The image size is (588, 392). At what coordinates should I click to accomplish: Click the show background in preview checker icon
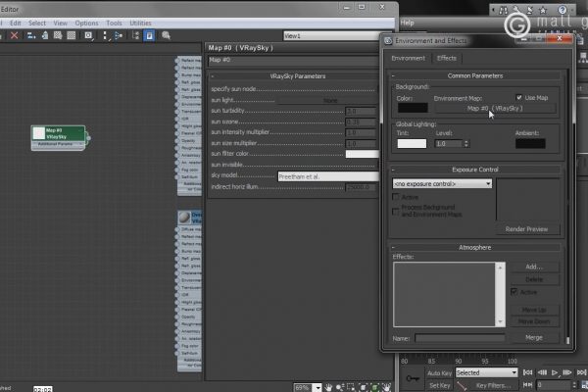pyautogui.click(x=72, y=35)
